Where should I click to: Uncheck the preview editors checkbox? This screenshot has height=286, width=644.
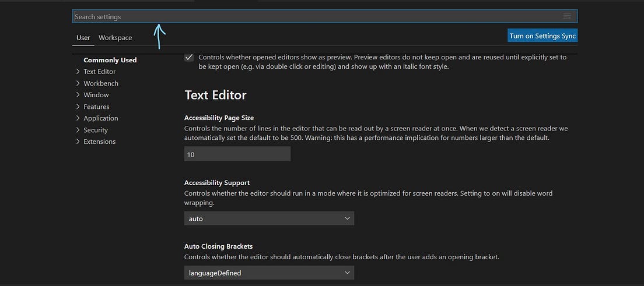(189, 58)
